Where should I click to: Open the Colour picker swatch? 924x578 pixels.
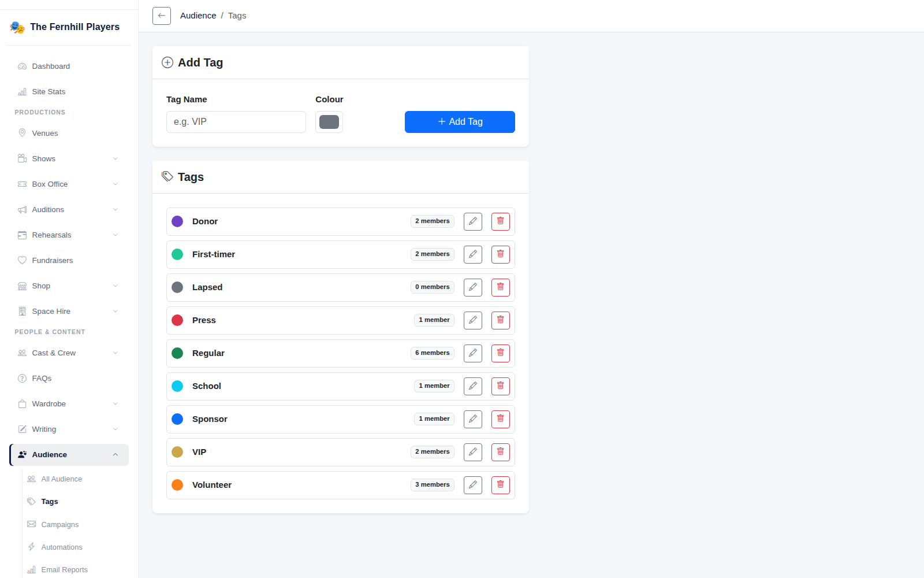[x=329, y=122]
